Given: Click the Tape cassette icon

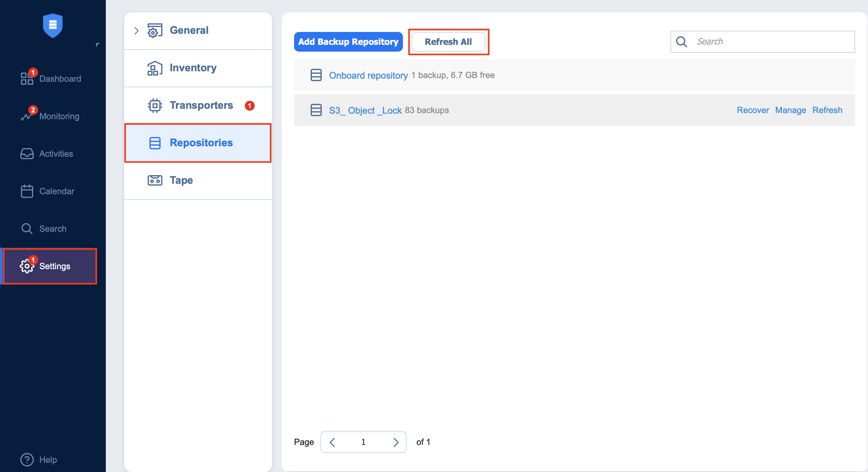Looking at the screenshot, I should coord(155,180).
